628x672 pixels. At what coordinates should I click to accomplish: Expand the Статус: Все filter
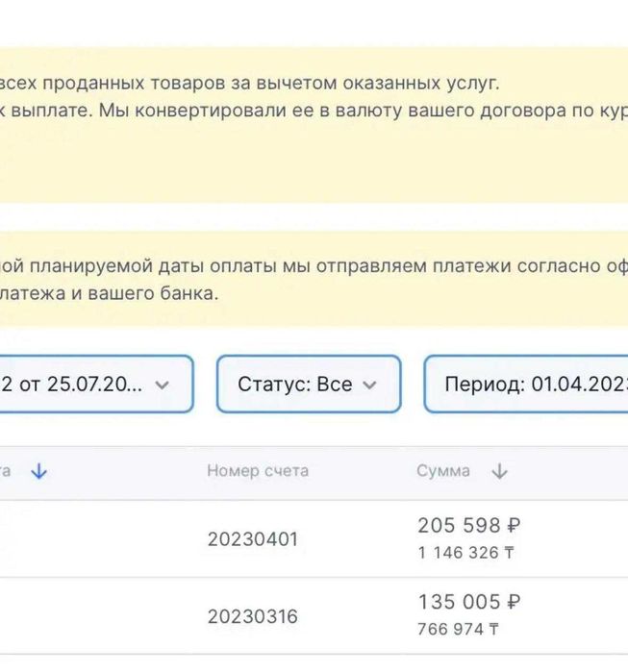pos(295,385)
